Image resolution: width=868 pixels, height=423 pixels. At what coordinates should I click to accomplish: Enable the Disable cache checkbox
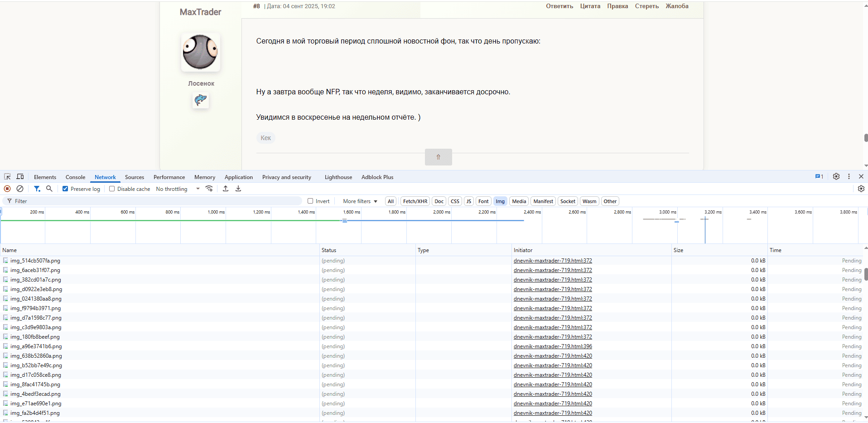[112, 189]
